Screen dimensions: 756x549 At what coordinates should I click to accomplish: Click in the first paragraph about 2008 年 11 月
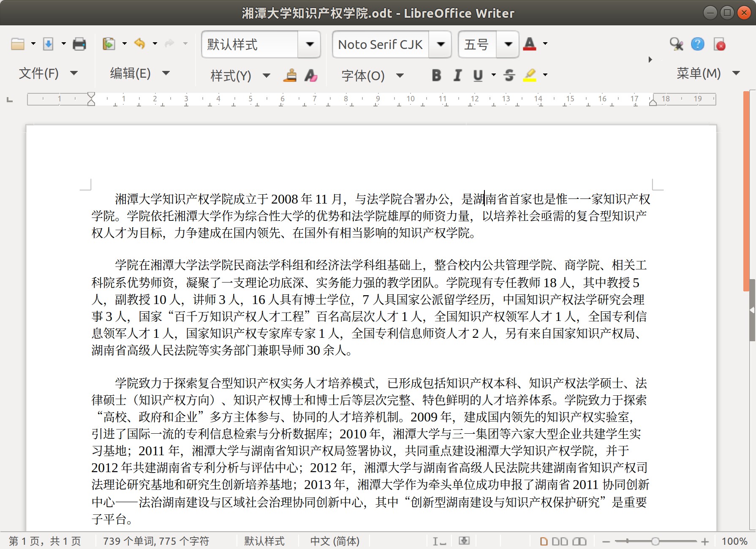[x=371, y=216]
